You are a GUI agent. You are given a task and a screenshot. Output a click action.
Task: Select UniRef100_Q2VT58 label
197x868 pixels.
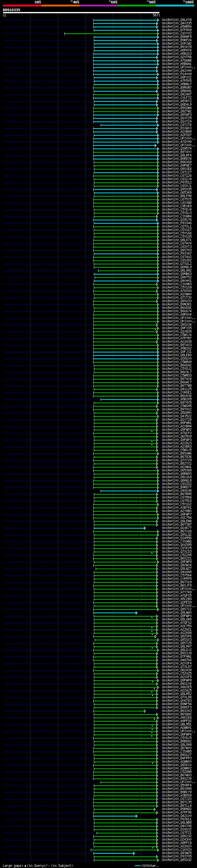176,57
